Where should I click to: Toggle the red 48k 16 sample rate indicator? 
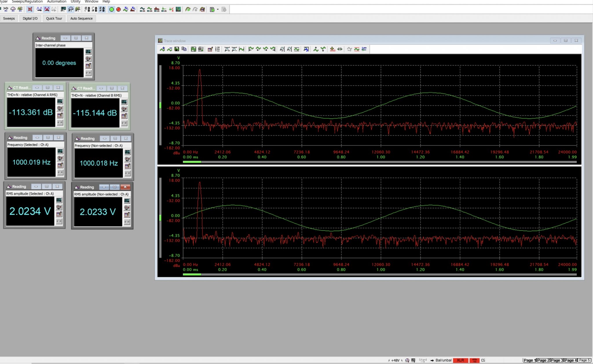pyautogui.click(x=474, y=360)
